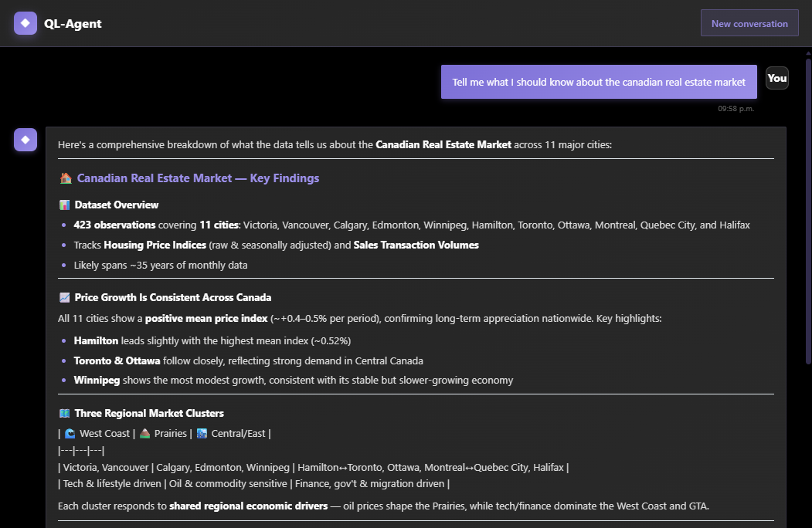The image size is (812, 528).
Task: Click the QL-Agent logo icon in header
Action: coord(25,23)
